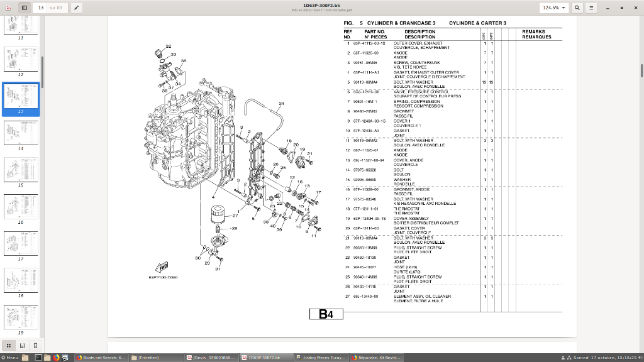Toggle the side pane button

[25, 8]
